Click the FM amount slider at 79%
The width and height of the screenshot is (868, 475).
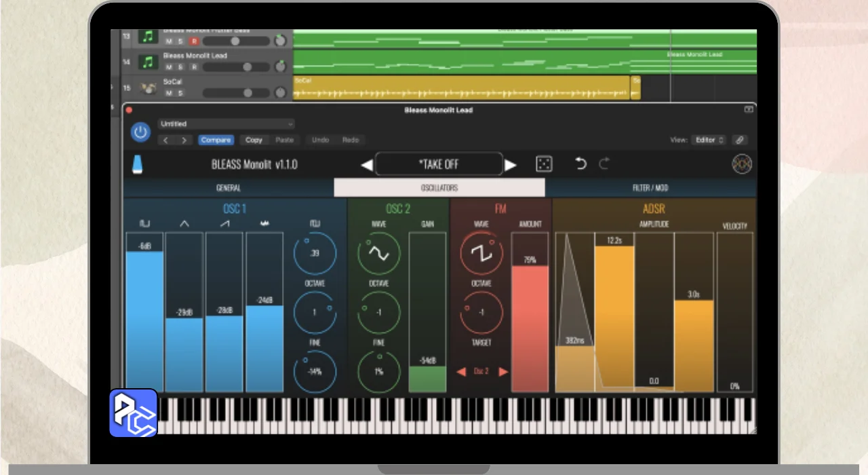(530, 312)
